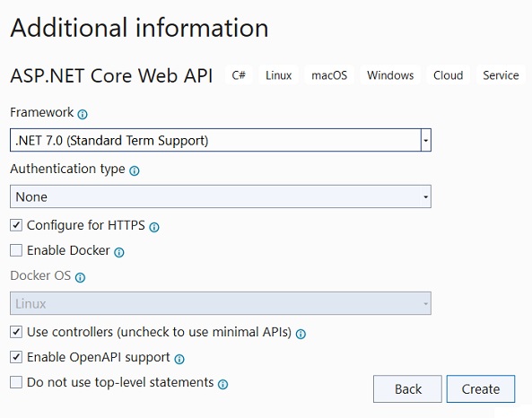This screenshot has width=532, height=418.
Task: Click the top-level statements info icon
Action: pyautogui.click(x=222, y=385)
